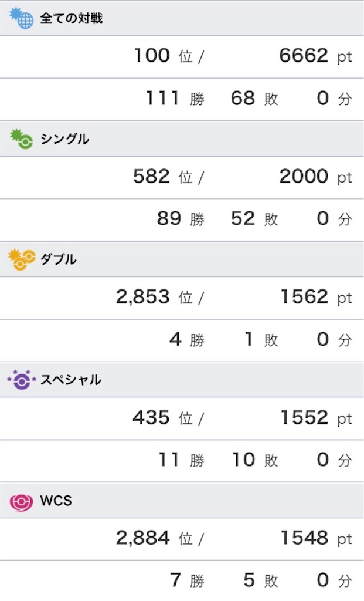364x601 pixels.
Task: Click the blue globe All Battles icon
Action: (22, 18)
